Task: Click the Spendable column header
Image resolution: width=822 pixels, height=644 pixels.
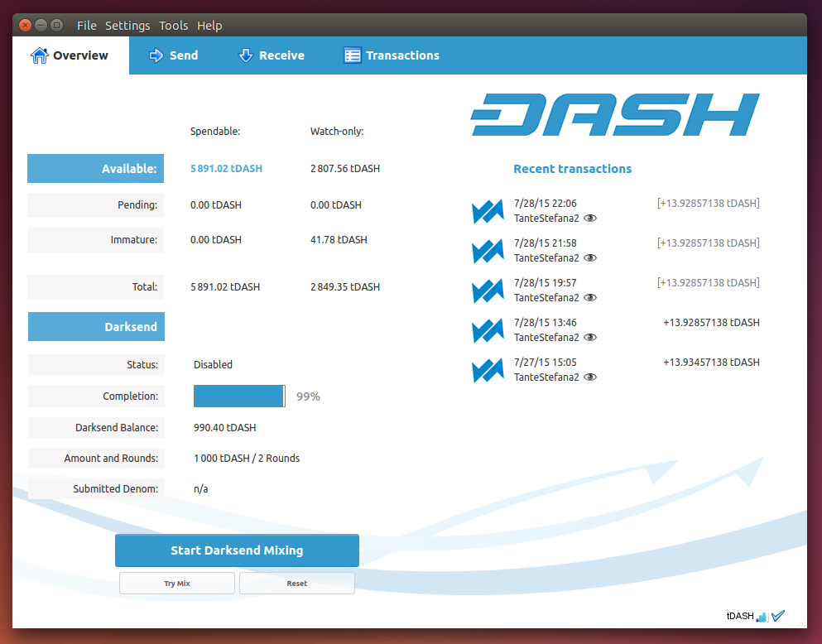Action: coord(215,132)
